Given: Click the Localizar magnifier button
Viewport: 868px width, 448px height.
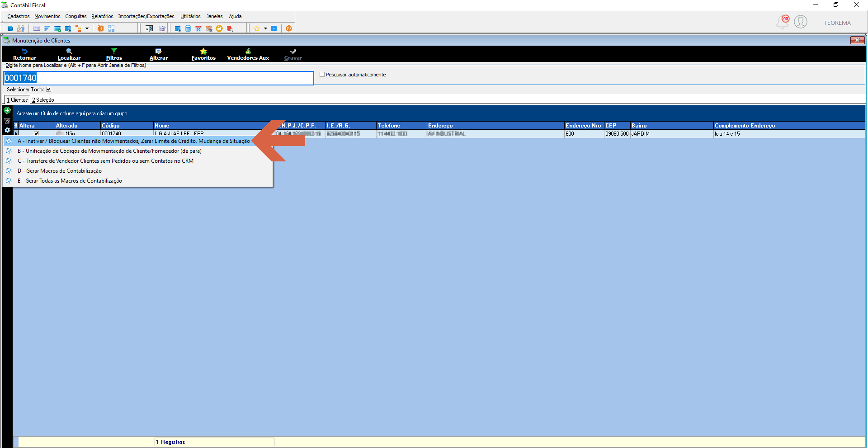Looking at the screenshot, I should coord(69,54).
